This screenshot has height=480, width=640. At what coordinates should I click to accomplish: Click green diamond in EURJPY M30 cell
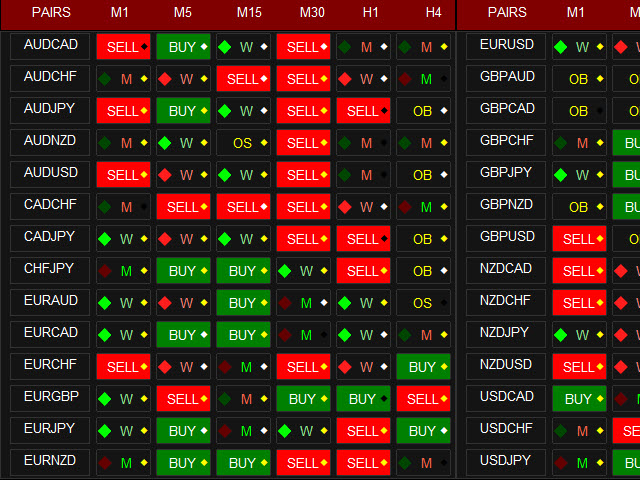pyautogui.click(x=284, y=431)
